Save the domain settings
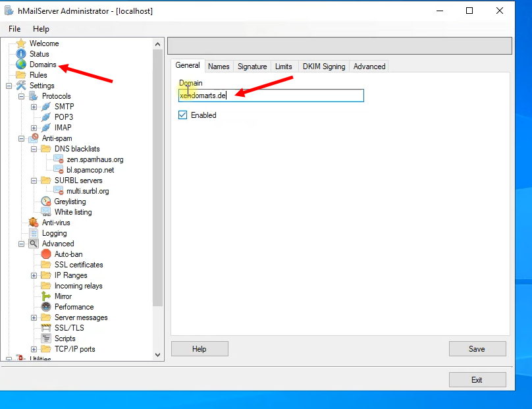Image resolution: width=532 pixels, height=409 pixels. pyautogui.click(x=477, y=349)
